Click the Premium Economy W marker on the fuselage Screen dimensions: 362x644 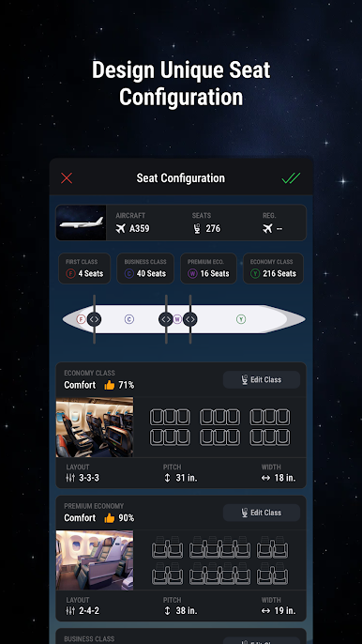[177, 319]
